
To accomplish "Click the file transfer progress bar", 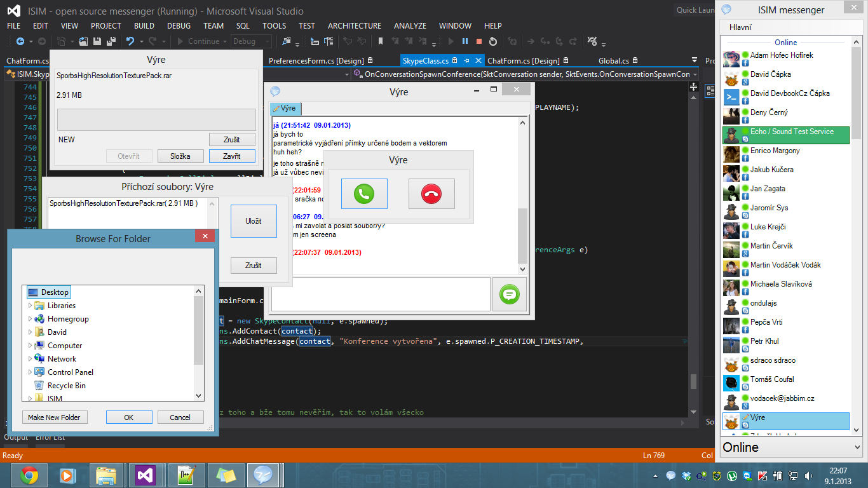I will pyautogui.click(x=156, y=119).
